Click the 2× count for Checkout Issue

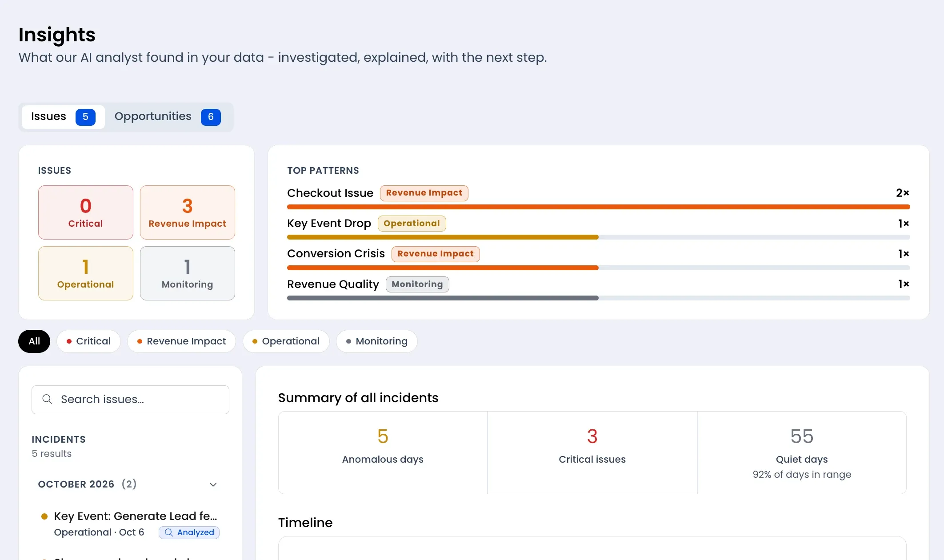[903, 193]
